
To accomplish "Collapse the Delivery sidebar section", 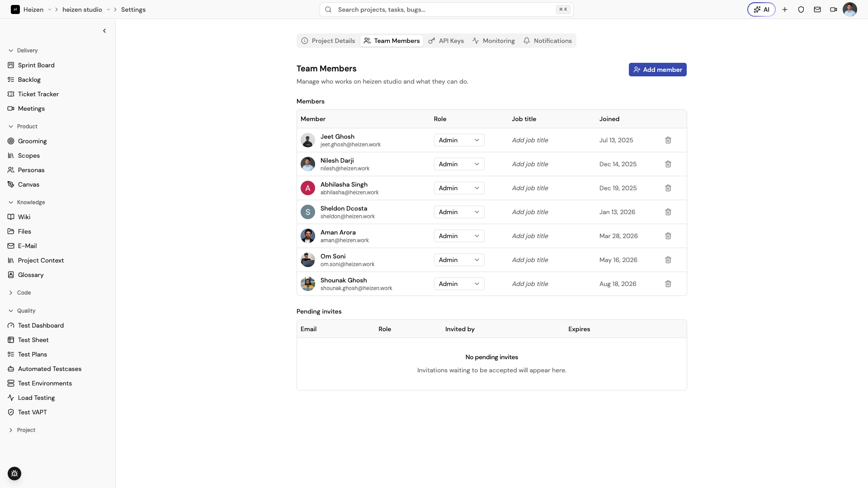I will 23,51.
